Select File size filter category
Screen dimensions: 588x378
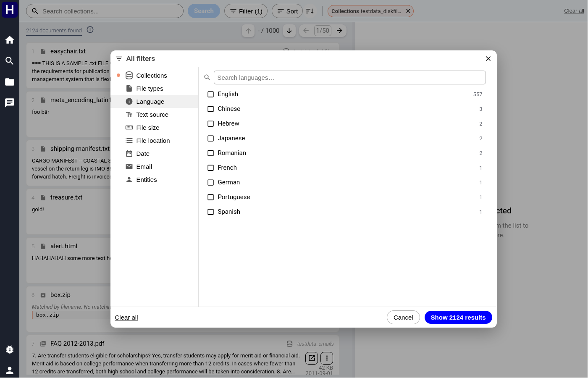click(155, 128)
